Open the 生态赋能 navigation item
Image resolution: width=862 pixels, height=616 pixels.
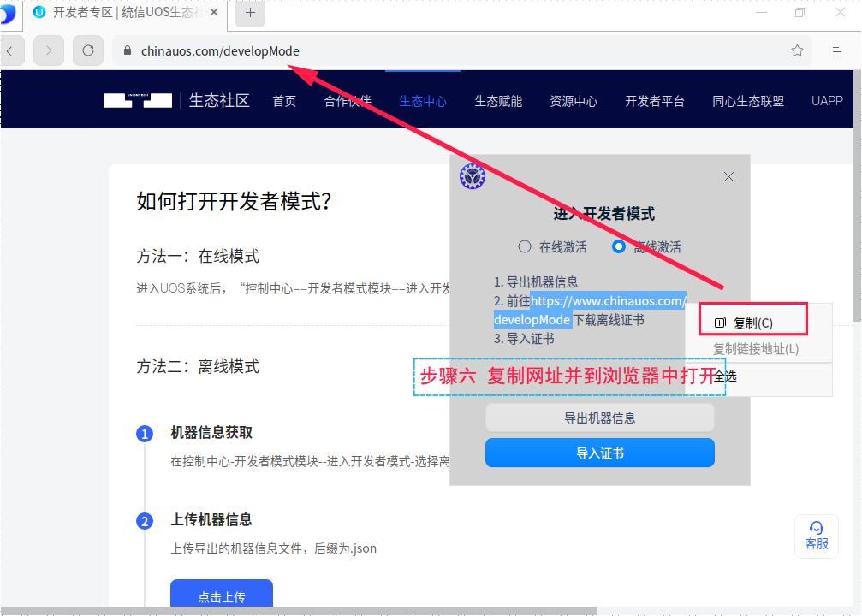click(498, 101)
